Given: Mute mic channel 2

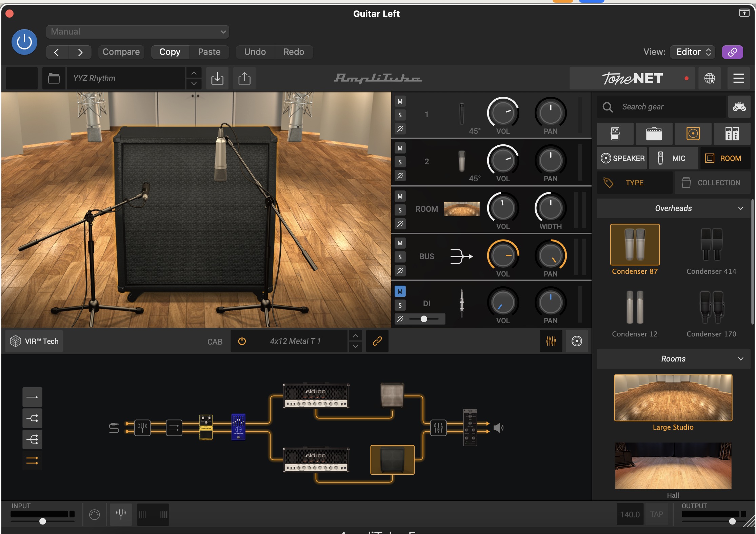Looking at the screenshot, I should (400, 148).
